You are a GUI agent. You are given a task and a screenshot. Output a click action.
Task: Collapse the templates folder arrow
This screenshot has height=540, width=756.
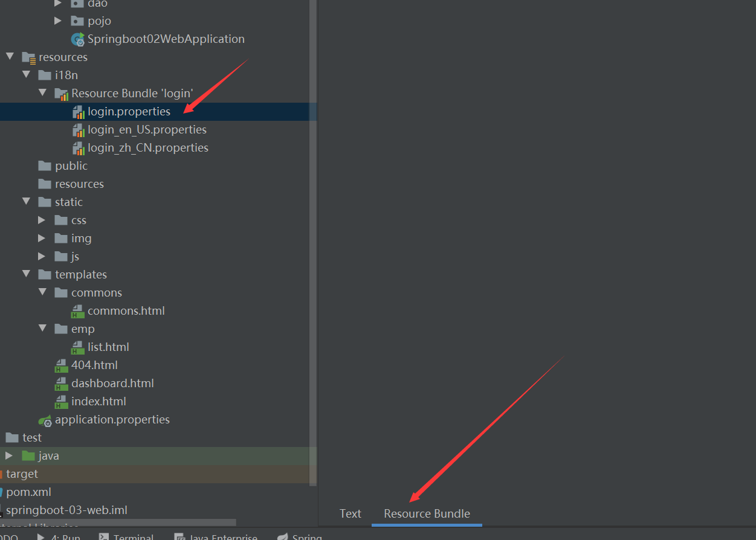point(26,274)
